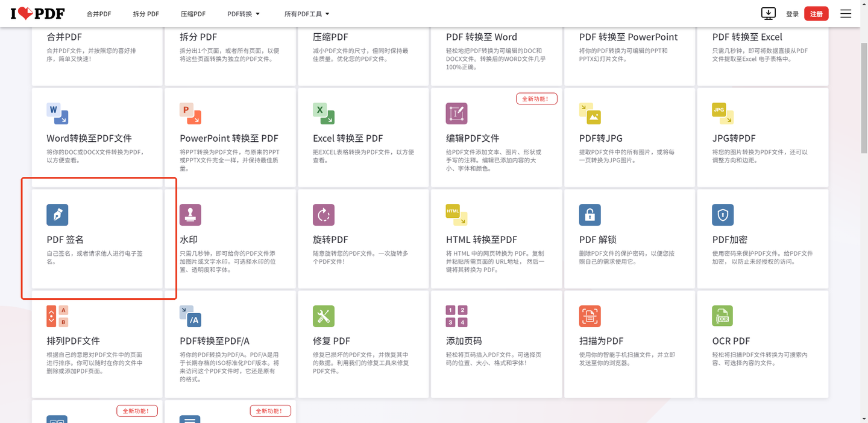This screenshot has width=868, height=423.
Task: Open the hamburger menu icon
Action: coord(846,13)
